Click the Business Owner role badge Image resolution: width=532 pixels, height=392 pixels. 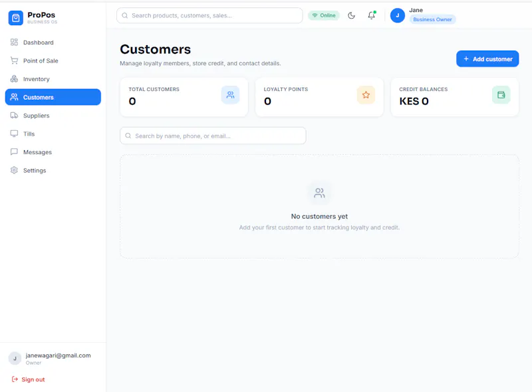coord(433,20)
